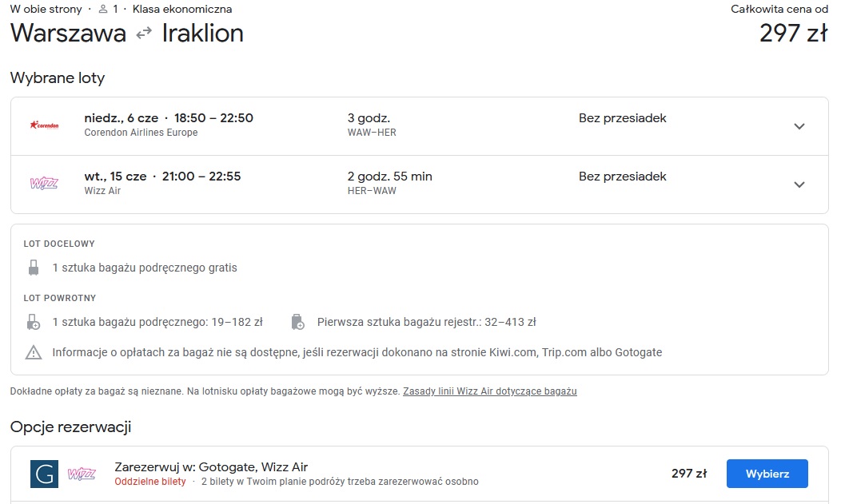Viewport: 845px width, 504px height.
Task: Select the Gotogate booking with Wybierz button
Action: (x=767, y=474)
